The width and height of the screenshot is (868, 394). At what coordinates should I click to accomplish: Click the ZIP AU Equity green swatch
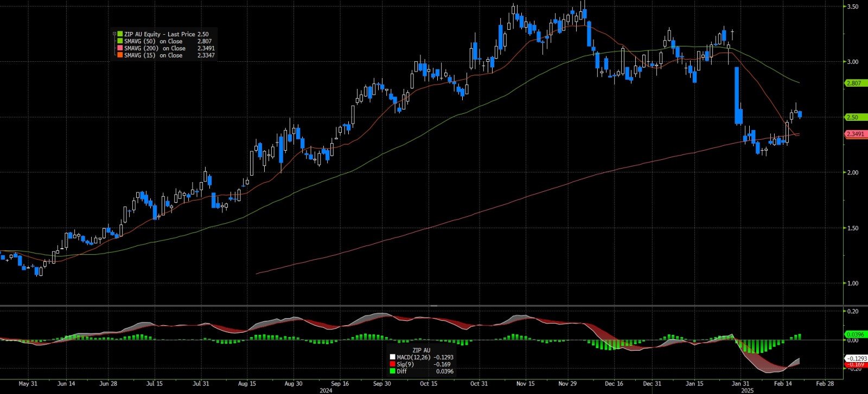tap(120, 34)
